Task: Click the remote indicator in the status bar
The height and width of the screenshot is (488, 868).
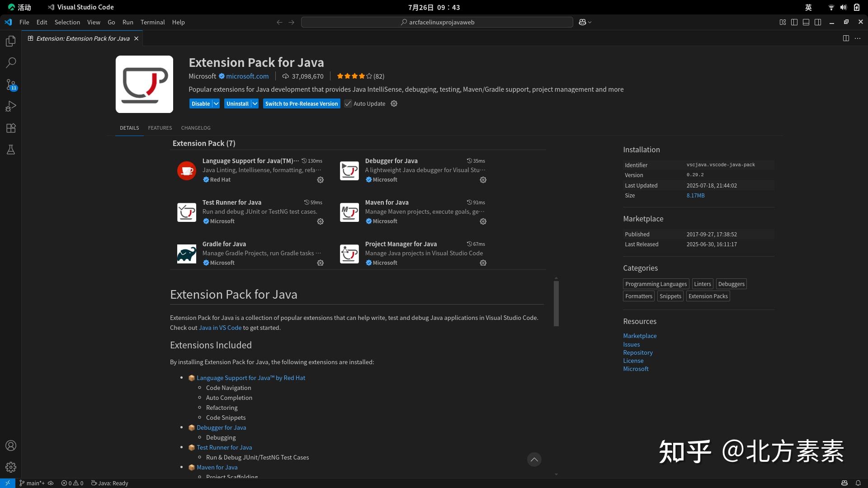Action: click(7, 483)
